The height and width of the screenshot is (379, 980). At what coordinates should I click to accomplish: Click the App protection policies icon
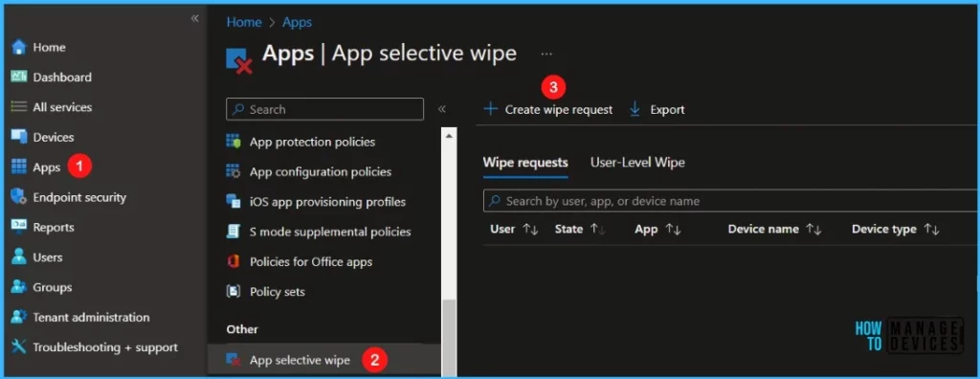click(x=234, y=142)
